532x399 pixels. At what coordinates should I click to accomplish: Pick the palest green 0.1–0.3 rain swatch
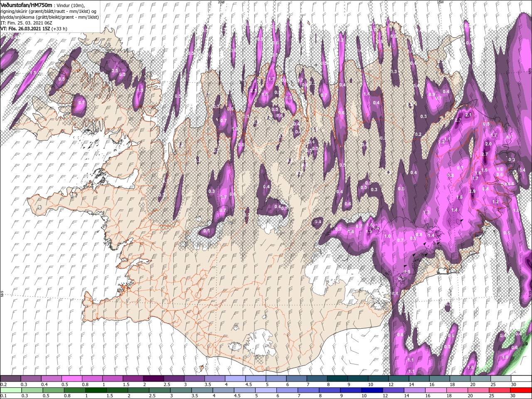[x=11, y=390]
